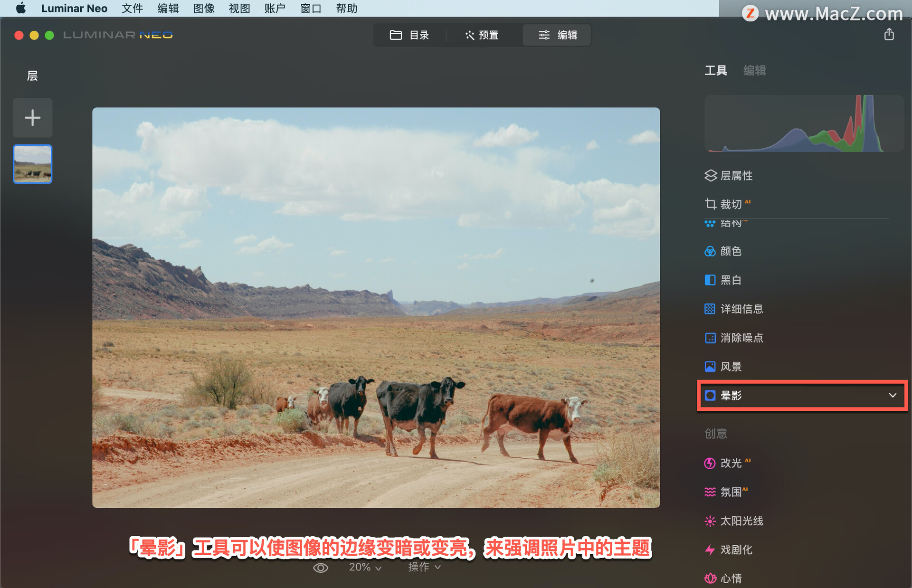Open the Sunrays (太阳光线) tool
This screenshot has width=912, height=588.
pyautogui.click(x=734, y=521)
